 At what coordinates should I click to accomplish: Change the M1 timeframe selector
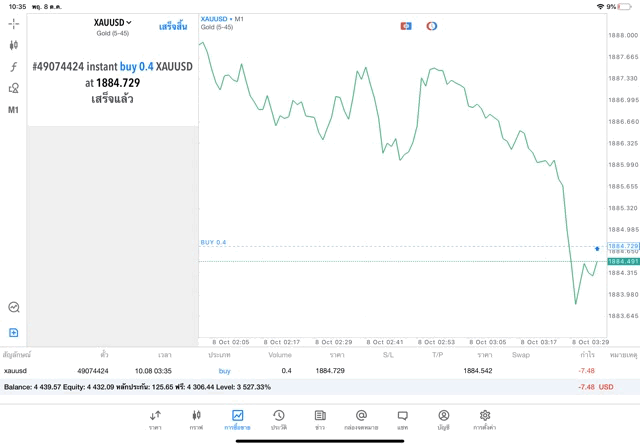coord(14,110)
